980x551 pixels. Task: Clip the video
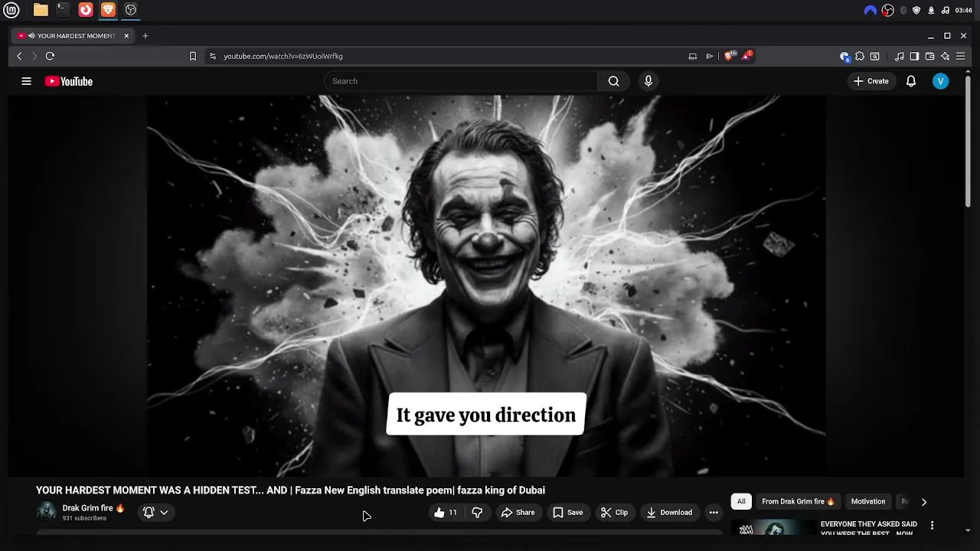614,513
